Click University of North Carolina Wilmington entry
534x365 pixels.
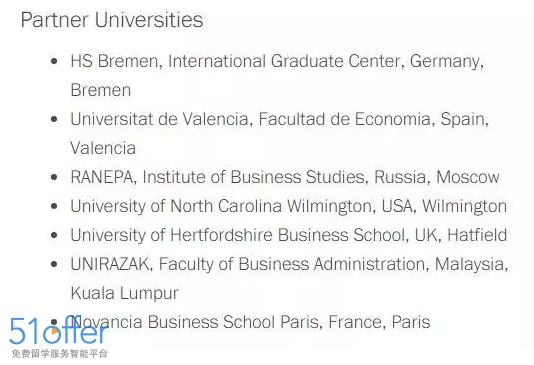[x=289, y=206]
